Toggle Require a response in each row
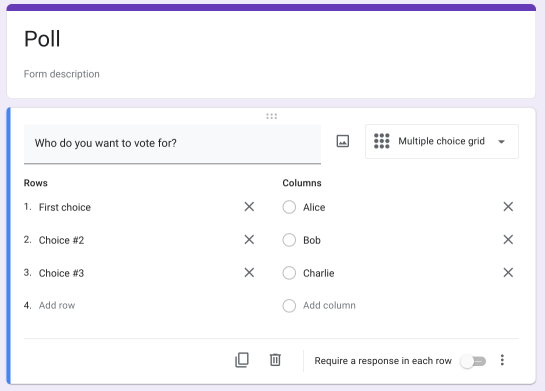Image resolution: width=545 pixels, height=391 pixels. coord(473,361)
